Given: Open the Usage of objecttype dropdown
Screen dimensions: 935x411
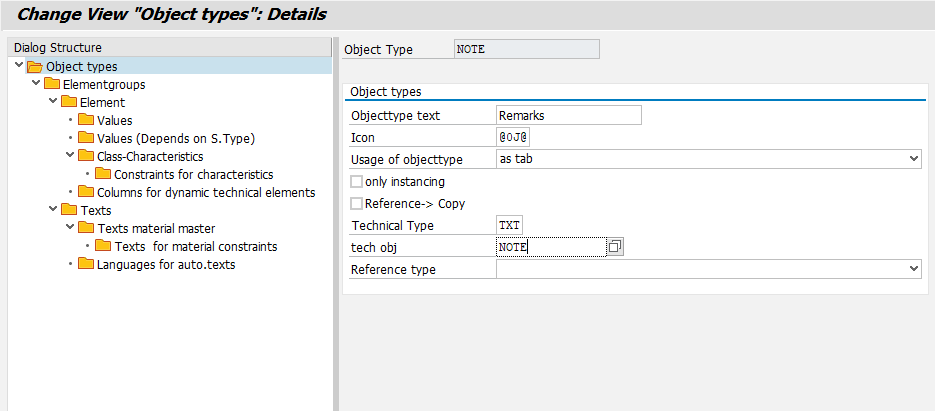Looking at the screenshot, I should pos(913,159).
